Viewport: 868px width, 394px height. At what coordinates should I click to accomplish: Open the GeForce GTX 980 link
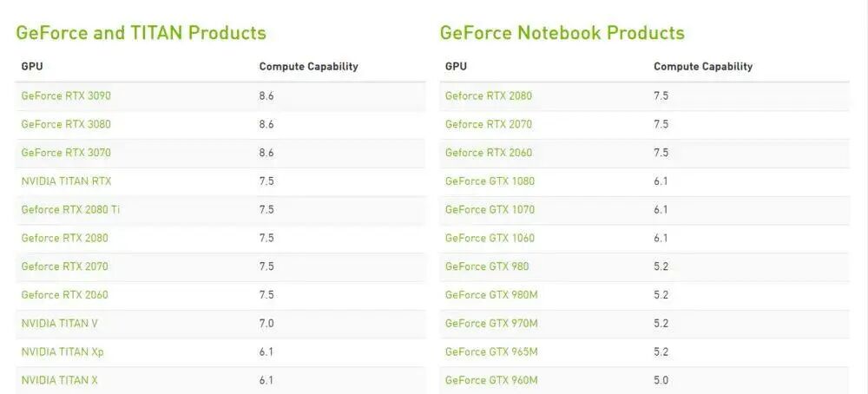(487, 266)
